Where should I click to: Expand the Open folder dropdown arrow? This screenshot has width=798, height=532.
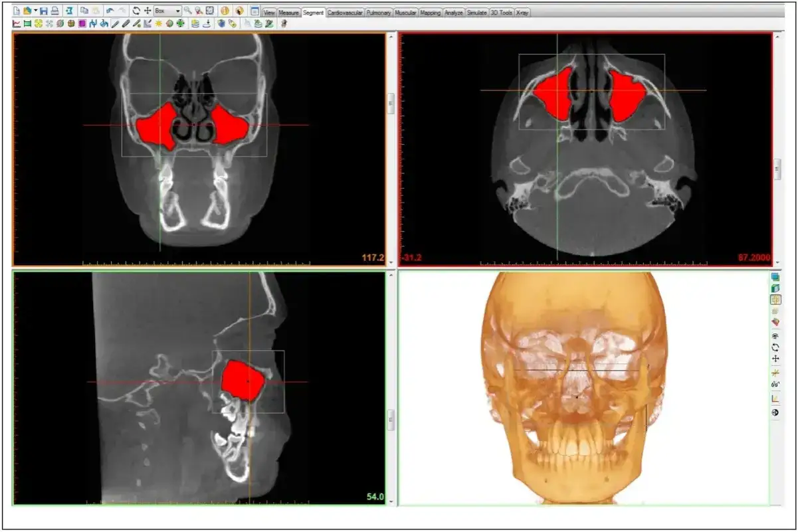coord(35,11)
